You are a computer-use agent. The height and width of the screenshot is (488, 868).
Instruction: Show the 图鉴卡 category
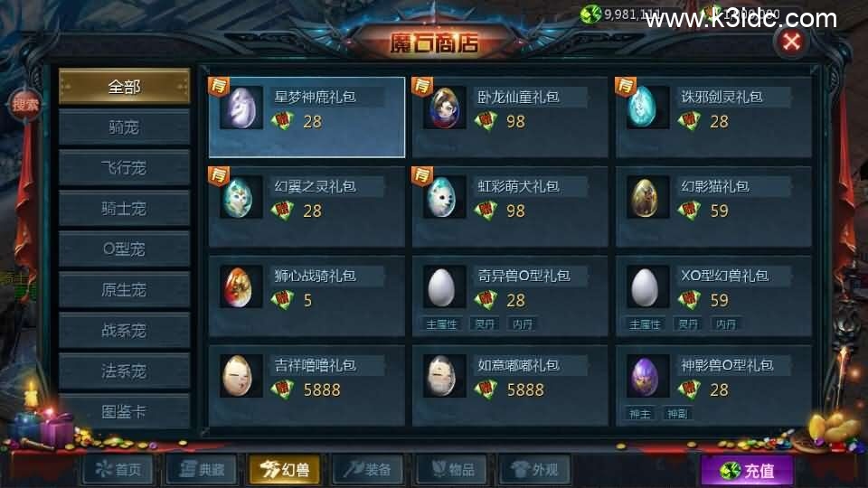(124, 411)
